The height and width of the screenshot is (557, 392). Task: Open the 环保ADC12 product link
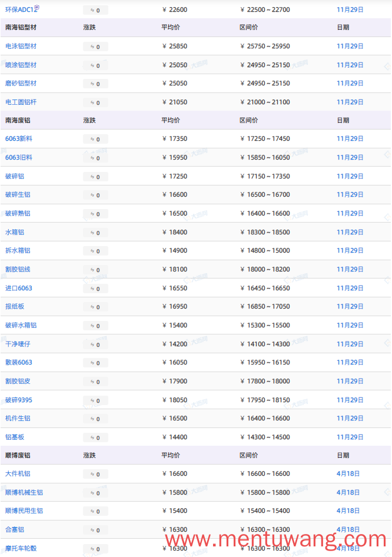[21, 10]
